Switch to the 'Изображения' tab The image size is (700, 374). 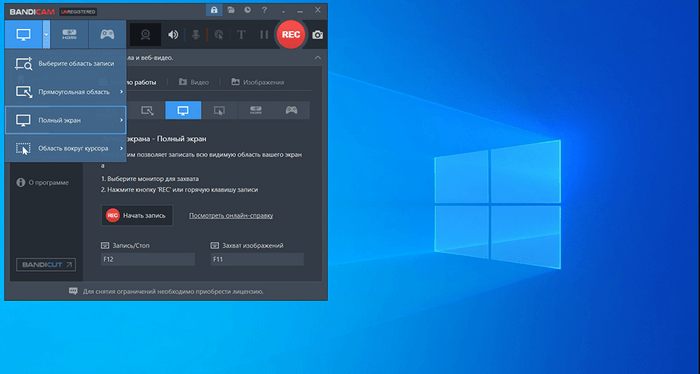[x=258, y=82]
